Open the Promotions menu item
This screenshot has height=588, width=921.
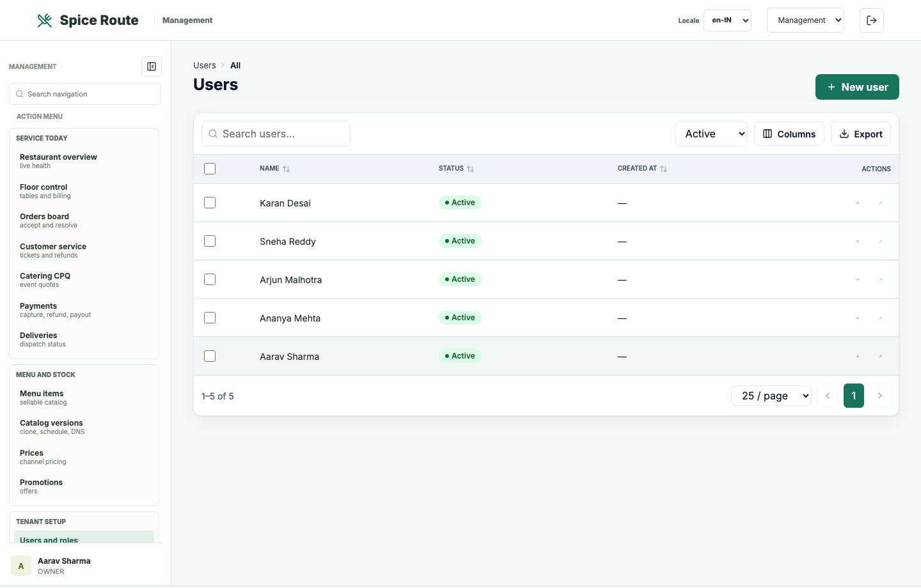(x=84, y=486)
